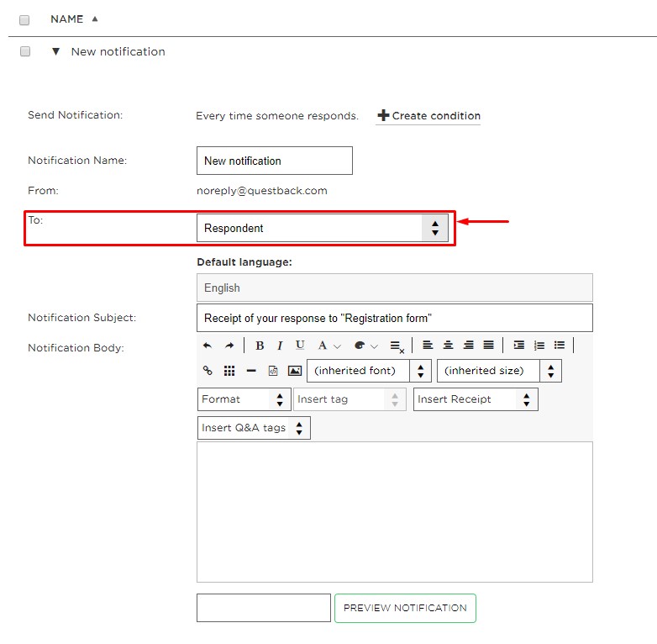Screen dimensions: 657x644
Task: Collapse the New notification row triangle
Action: [x=55, y=51]
